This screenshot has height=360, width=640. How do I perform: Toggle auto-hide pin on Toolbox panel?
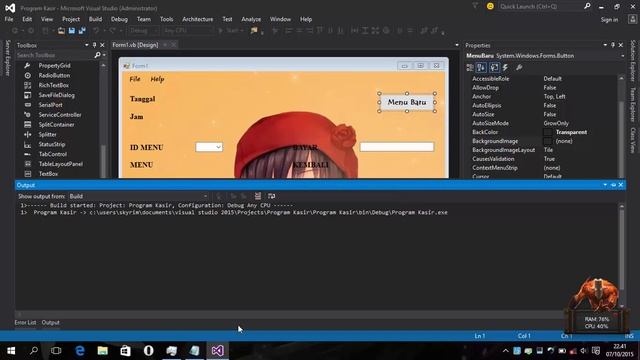click(x=94, y=45)
